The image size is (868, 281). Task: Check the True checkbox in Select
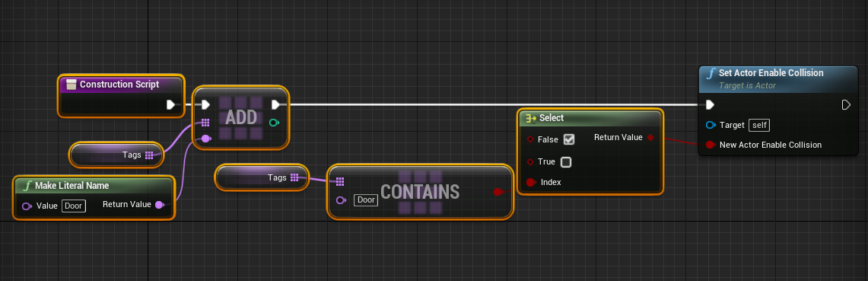(x=566, y=162)
